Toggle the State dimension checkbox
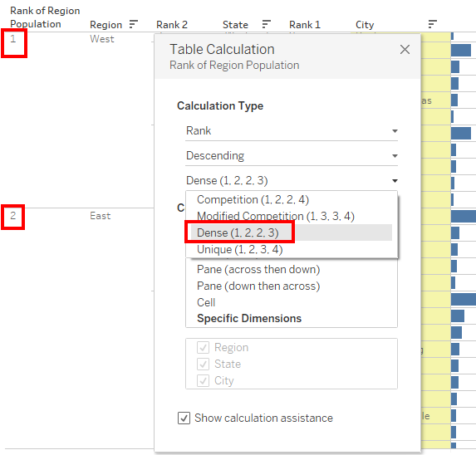Image resolution: width=476 pixels, height=455 pixels. point(203,364)
